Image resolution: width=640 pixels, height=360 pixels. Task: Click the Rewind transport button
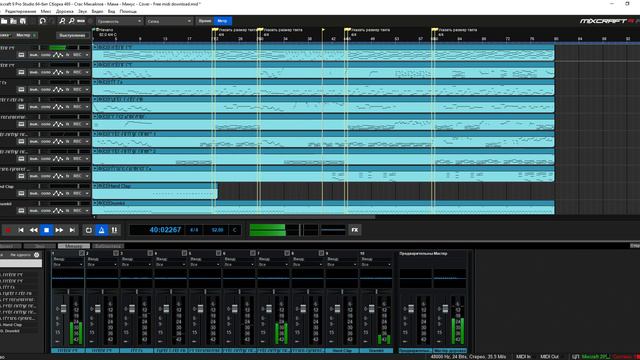coord(33,230)
